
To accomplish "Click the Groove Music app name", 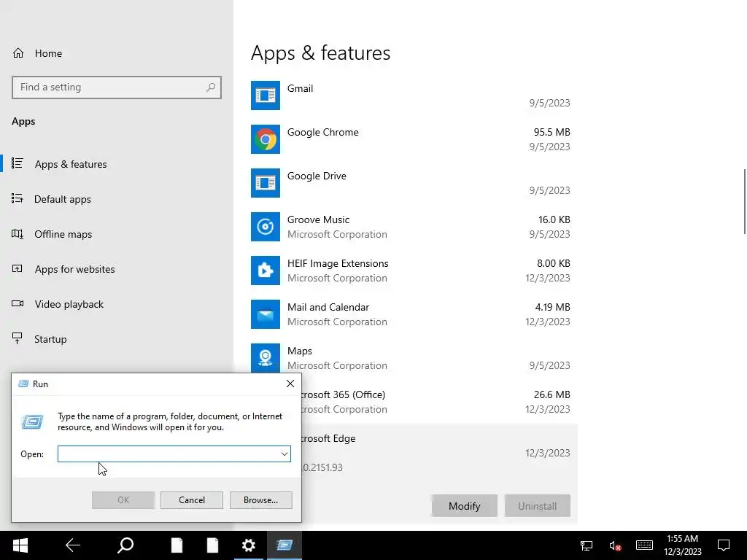I will pos(318,220).
